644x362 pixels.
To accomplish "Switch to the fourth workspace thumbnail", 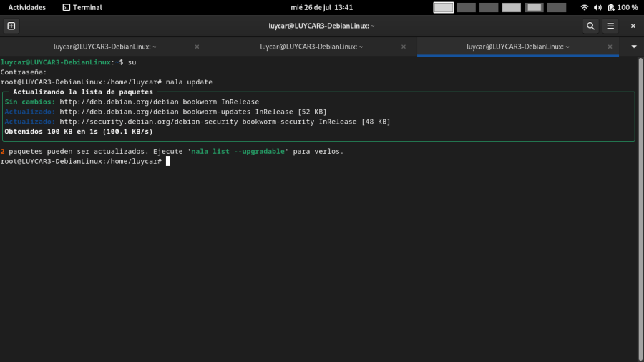I will pyautogui.click(x=512, y=7).
